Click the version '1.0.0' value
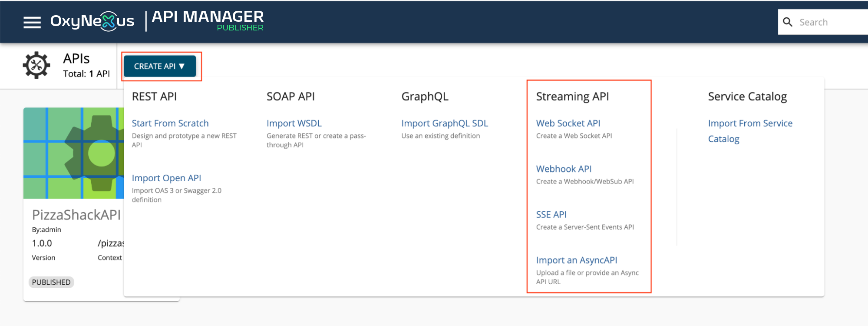 click(x=42, y=243)
